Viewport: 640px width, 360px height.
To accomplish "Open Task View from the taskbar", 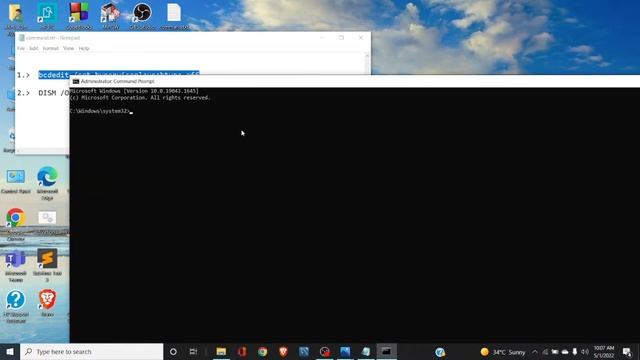I will click(x=193, y=351).
